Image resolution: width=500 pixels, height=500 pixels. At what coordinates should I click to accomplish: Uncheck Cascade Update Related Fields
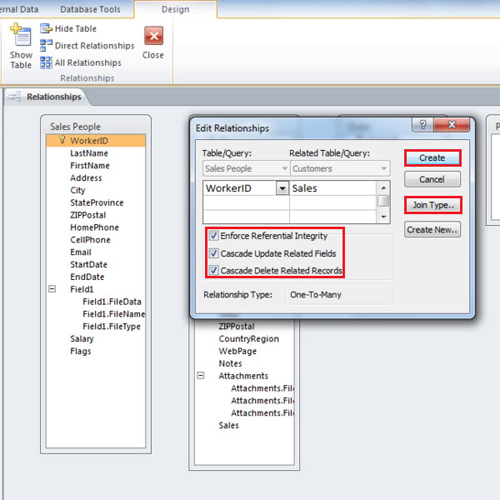214,253
